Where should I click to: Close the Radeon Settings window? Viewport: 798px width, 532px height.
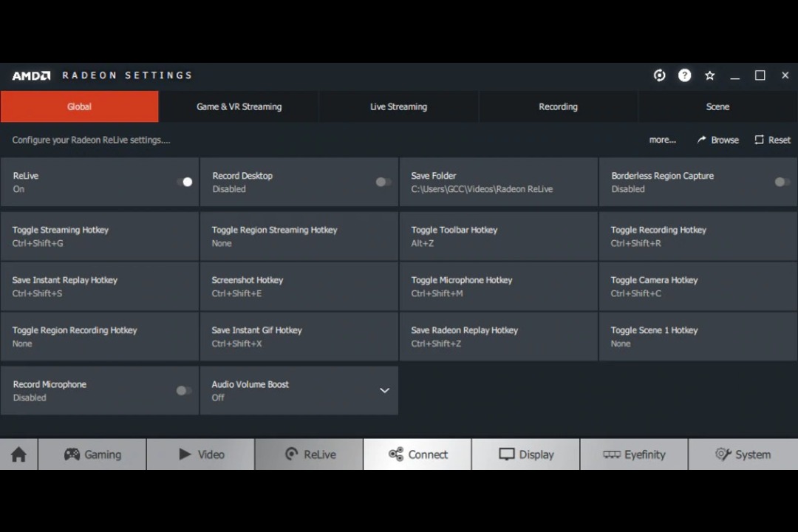[x=785, y=75]
